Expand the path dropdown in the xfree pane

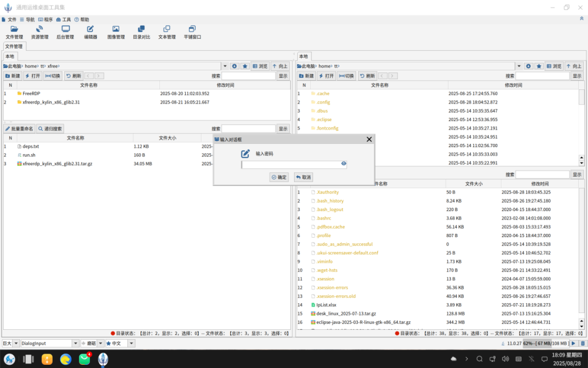coord(225,66)
